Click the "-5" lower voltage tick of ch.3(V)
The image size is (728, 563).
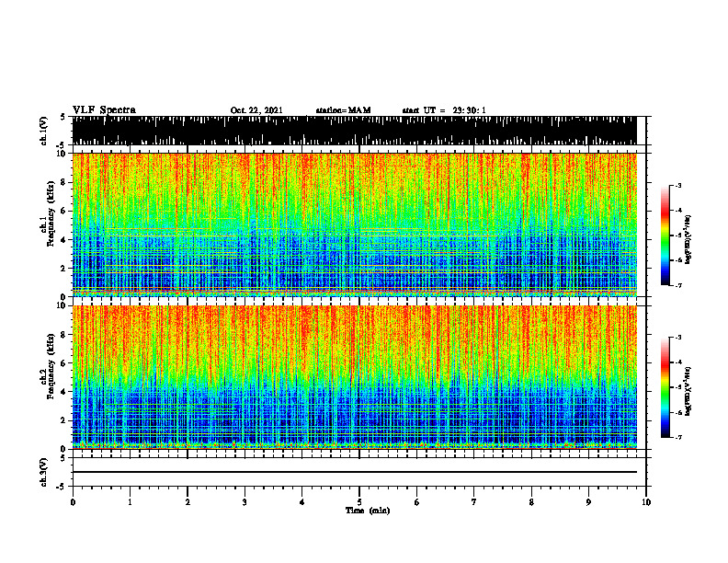pos(62,487)
